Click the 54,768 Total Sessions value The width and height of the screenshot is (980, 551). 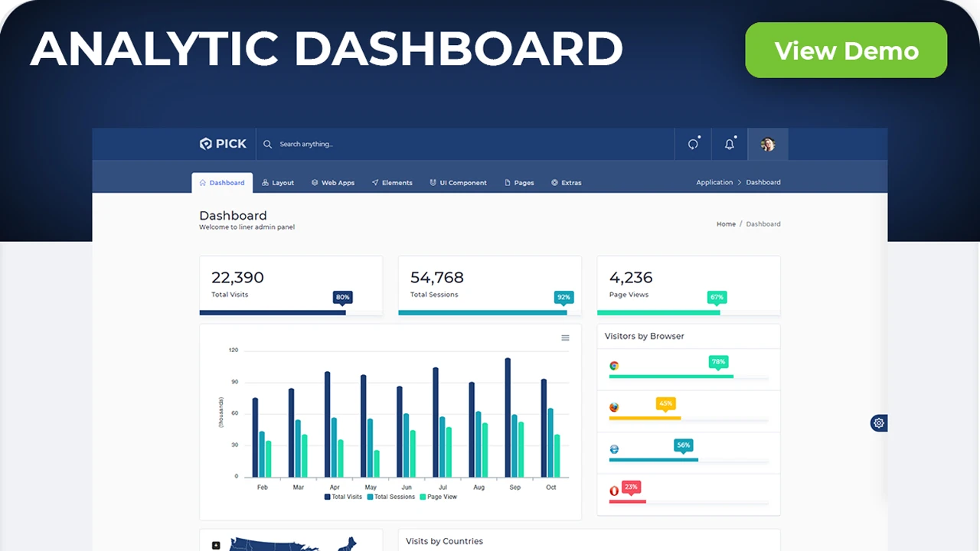pyautogui.click(x=437, y=277)
